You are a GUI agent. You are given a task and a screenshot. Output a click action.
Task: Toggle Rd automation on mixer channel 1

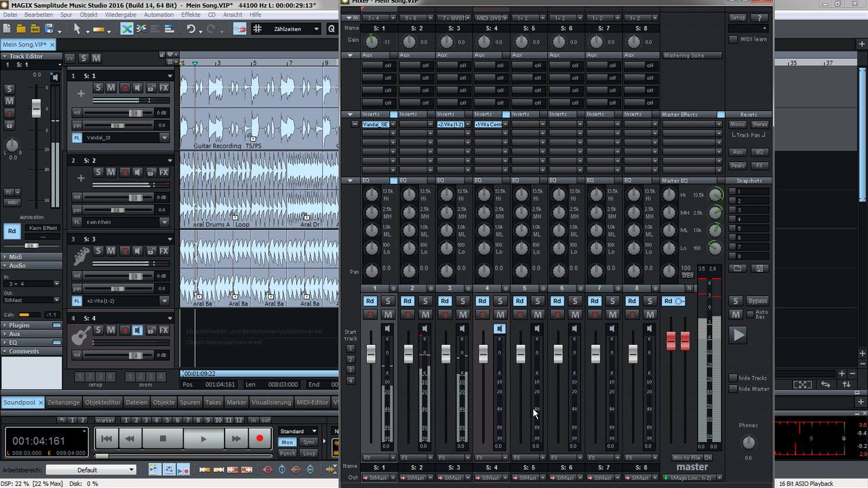pos(370,301)
